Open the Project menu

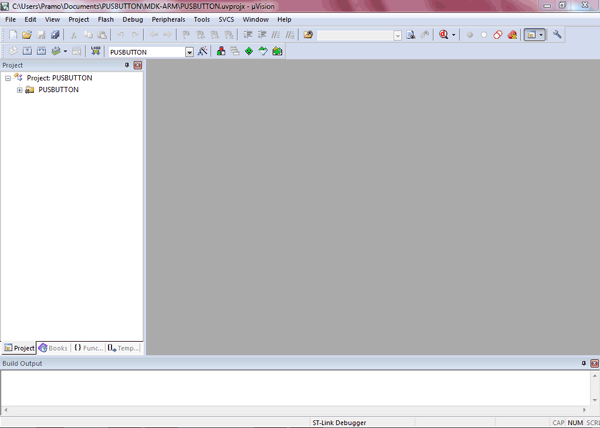point(79,20)
